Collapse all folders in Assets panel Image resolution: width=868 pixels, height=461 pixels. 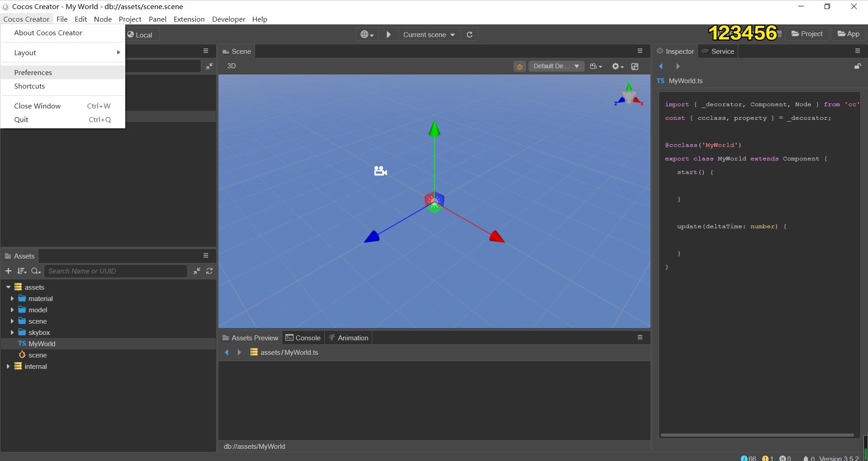(197, 271)
